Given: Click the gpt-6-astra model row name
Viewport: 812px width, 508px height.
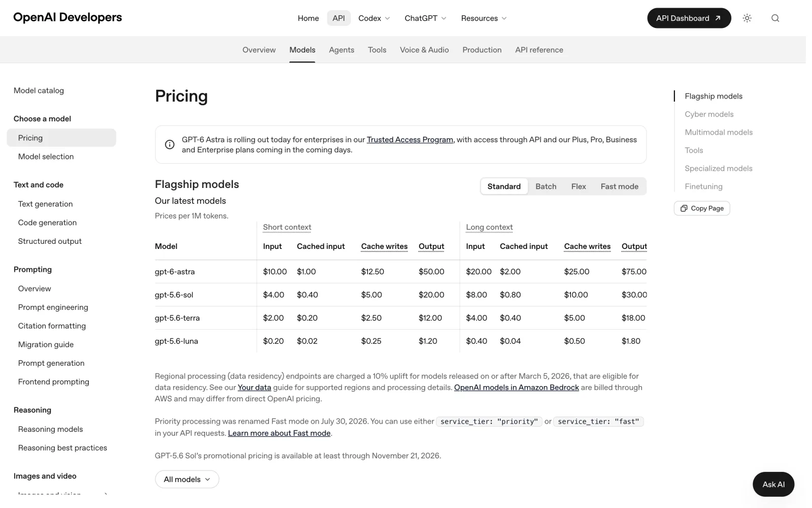Looking at the screenshot, I should coord(175,272).
